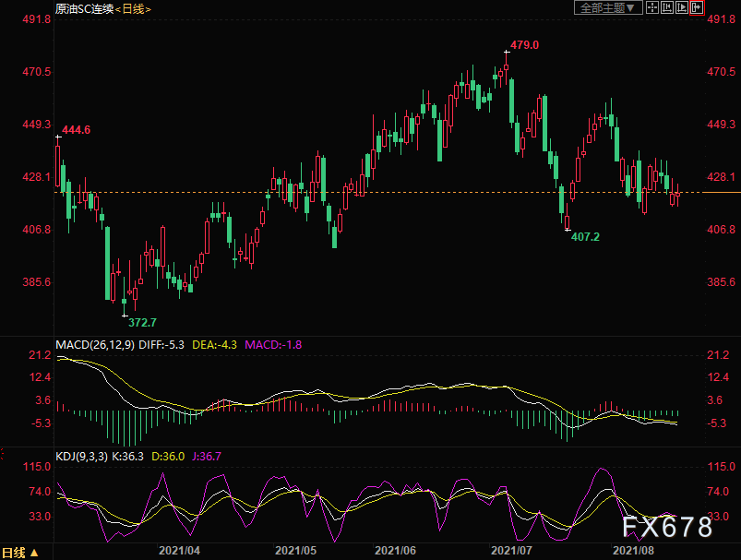Click the DEA:-4.3 value
741x560 pixels.
click(x=215, y=345)
